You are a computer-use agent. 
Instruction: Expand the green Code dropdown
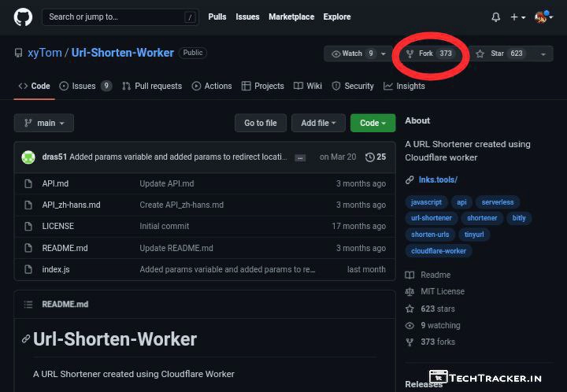(x=372, y=123)
